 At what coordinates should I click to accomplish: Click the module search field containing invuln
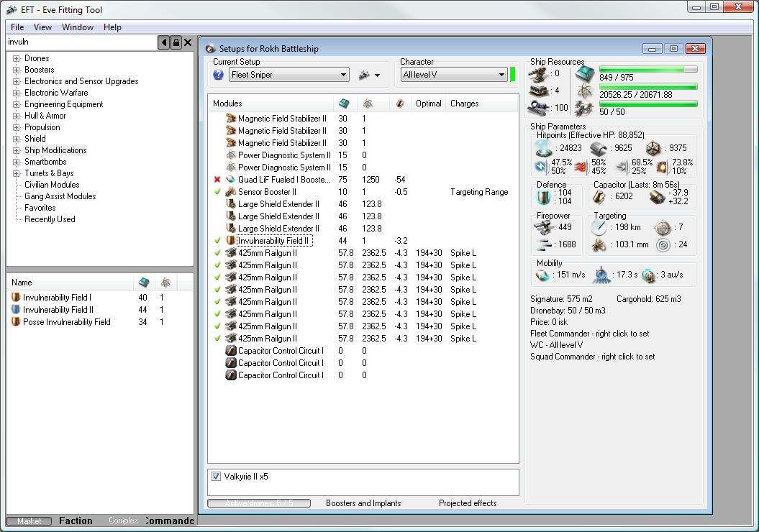pyautogui.click(x=82, y=42)
